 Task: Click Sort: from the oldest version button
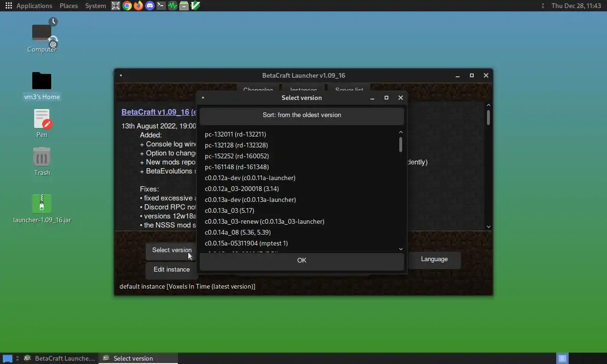(302, 115)
